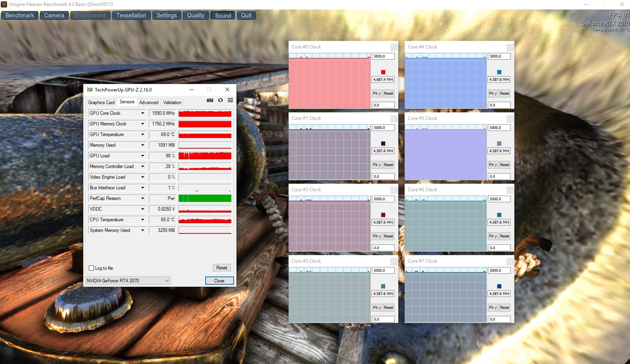Expand the GPU Temperature sensor dropdown
This screenshot has height=364, width=630.
(x=142, y=134)
